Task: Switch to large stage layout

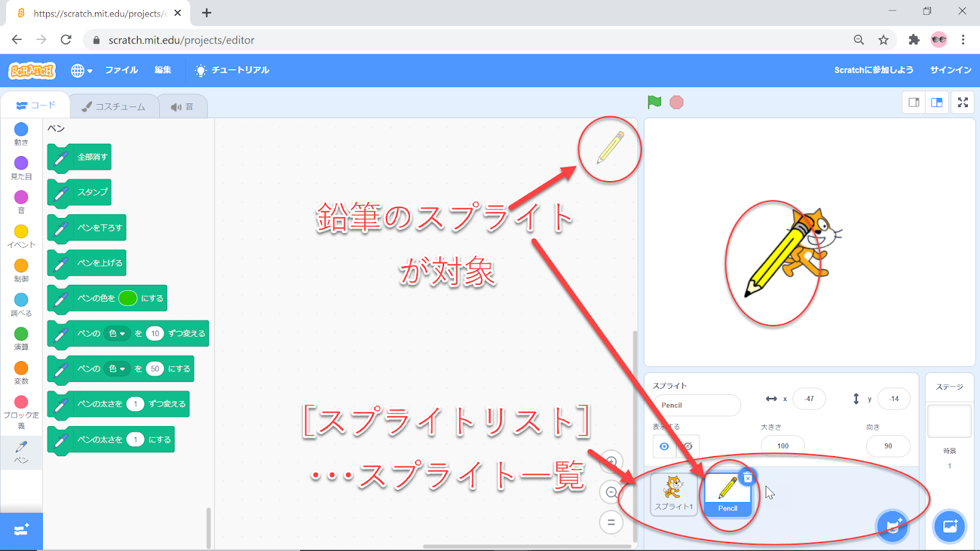Action: tap(937, 102)
